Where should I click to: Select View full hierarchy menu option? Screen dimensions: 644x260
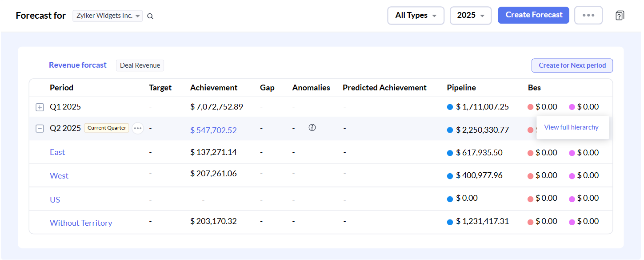[x=571, y=127]
